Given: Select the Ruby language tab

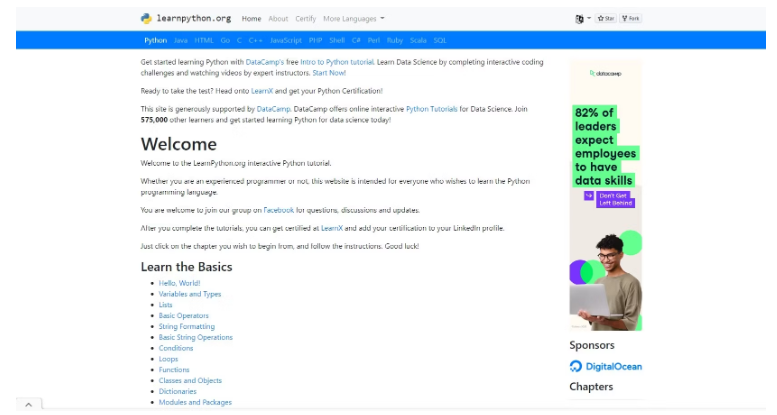Looking at the screenshot, I should (x=395, y=41).
